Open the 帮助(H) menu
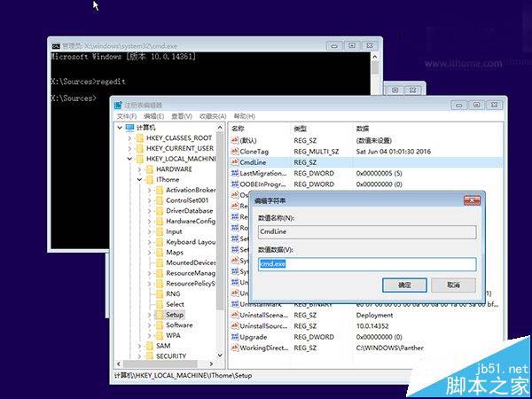The height and width of the screenshot is (399, 532). pos(245,116)
